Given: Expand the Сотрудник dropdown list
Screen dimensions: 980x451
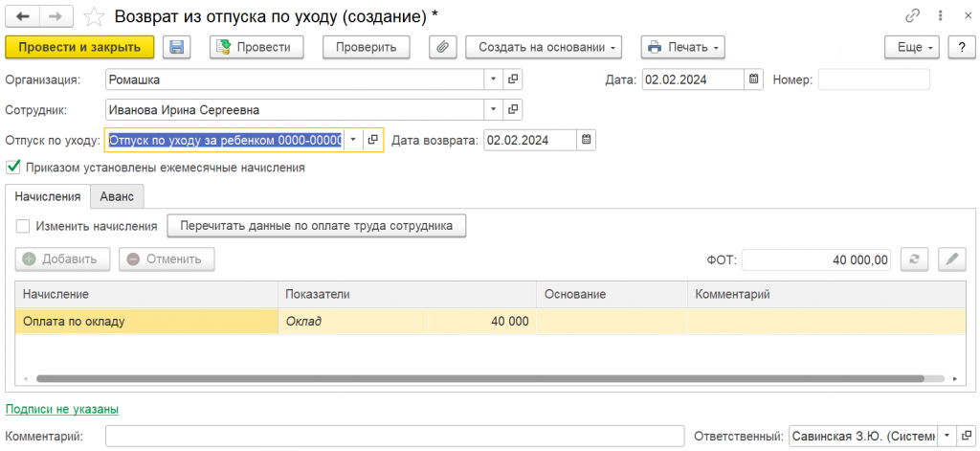Looking at the screenshot, I should [x=494, y=109].
